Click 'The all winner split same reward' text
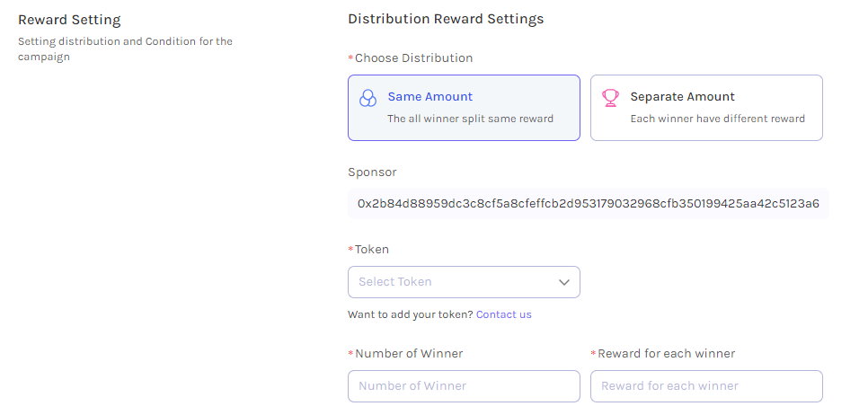The image size is (868, 415). click(470, 119)
